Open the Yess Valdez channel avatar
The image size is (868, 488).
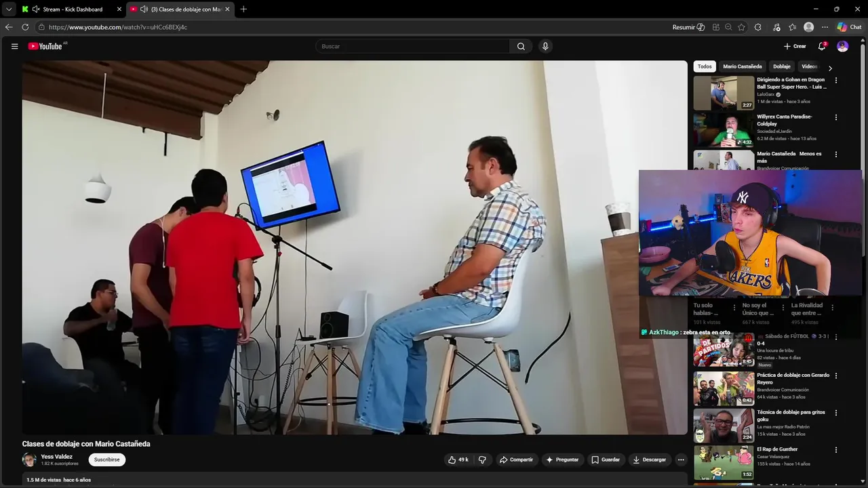(29, 460)
